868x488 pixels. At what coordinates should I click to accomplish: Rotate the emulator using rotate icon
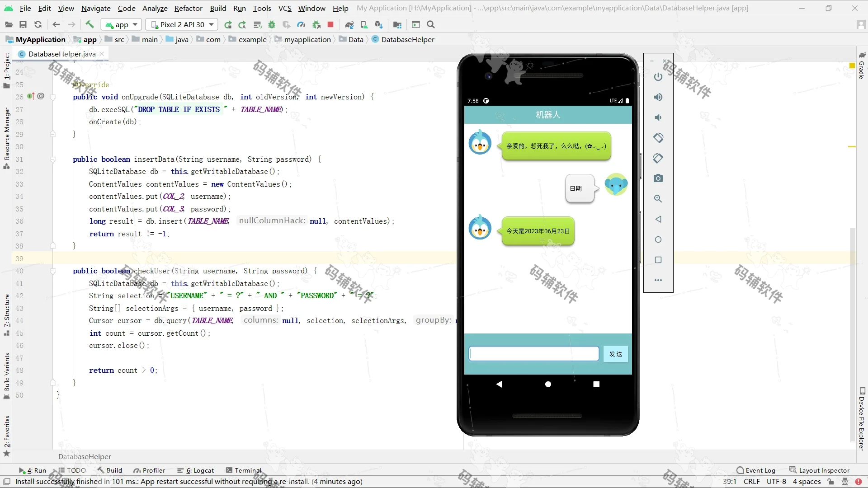point(658,138)
